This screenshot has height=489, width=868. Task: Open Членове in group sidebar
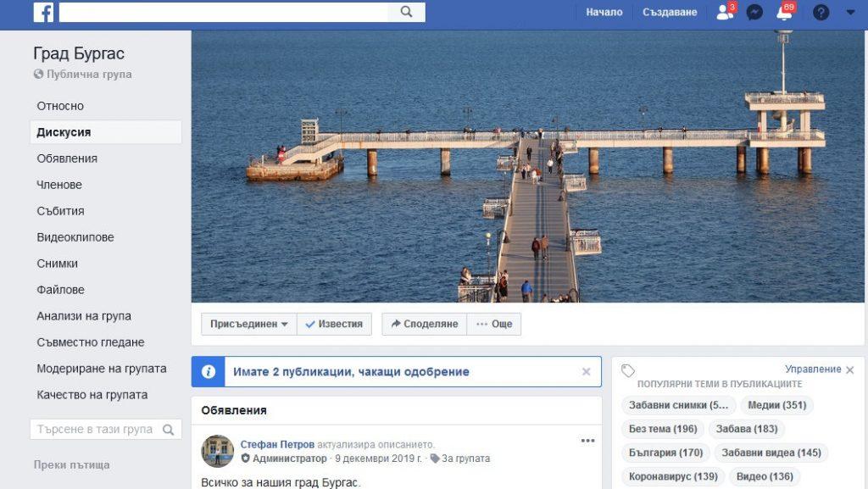pyautogui.click(x=59, y=185)
